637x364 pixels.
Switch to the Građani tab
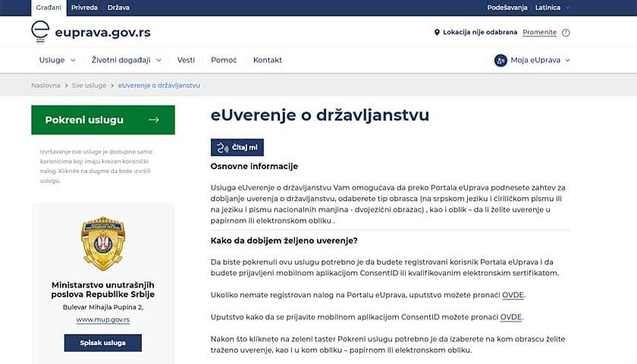tap(49, 8)
